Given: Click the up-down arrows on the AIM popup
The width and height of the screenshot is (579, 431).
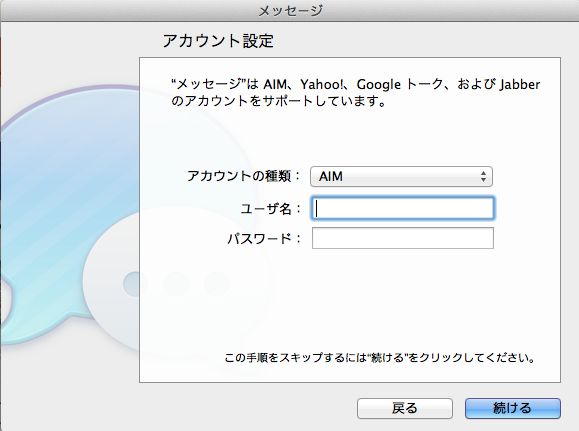Looking at the screenshot, I should pos(483,177).
